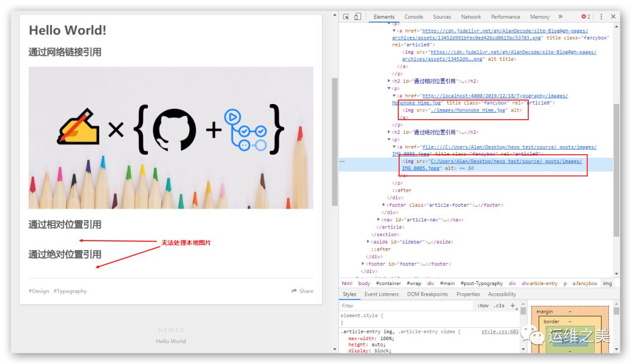The image size is (631, 364).
Task: Click the Elements tree scrollbar down arrow
Action: click(616, 273)
